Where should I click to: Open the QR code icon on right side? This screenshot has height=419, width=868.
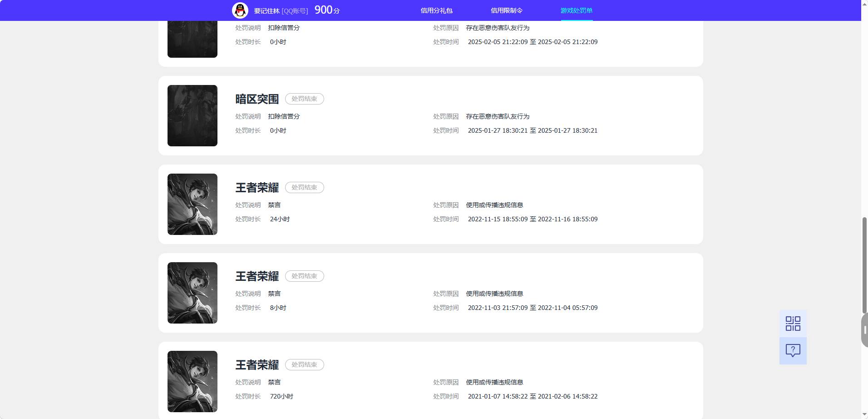coord(793,324)
